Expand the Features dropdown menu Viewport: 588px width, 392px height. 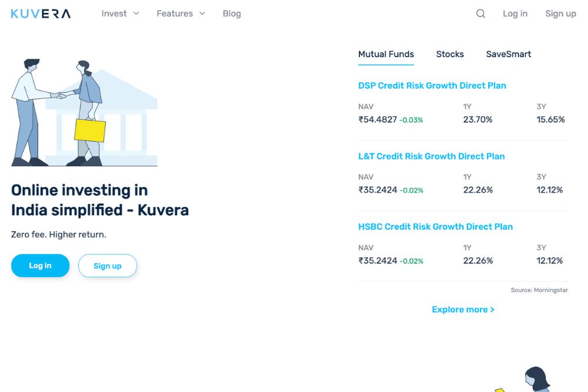pos(181,14)
